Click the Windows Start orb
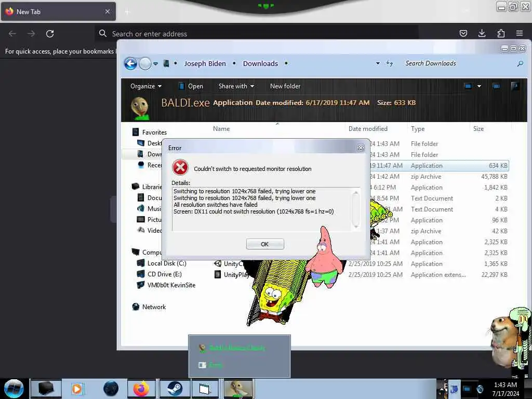The image size is (532, 399). (14, 389)
